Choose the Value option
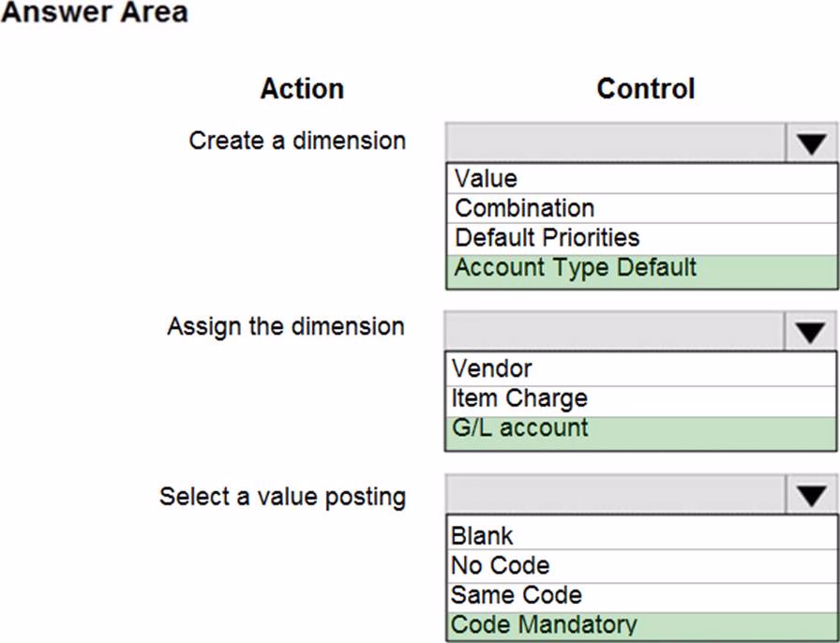840x643 pixels. (486, 178)
